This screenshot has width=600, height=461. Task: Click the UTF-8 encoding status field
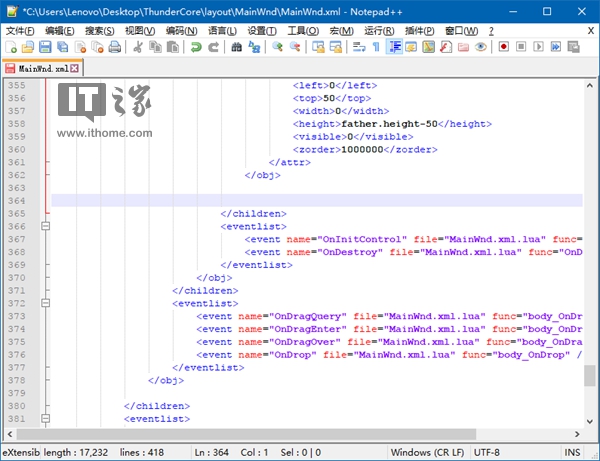[x=486, y=453]
